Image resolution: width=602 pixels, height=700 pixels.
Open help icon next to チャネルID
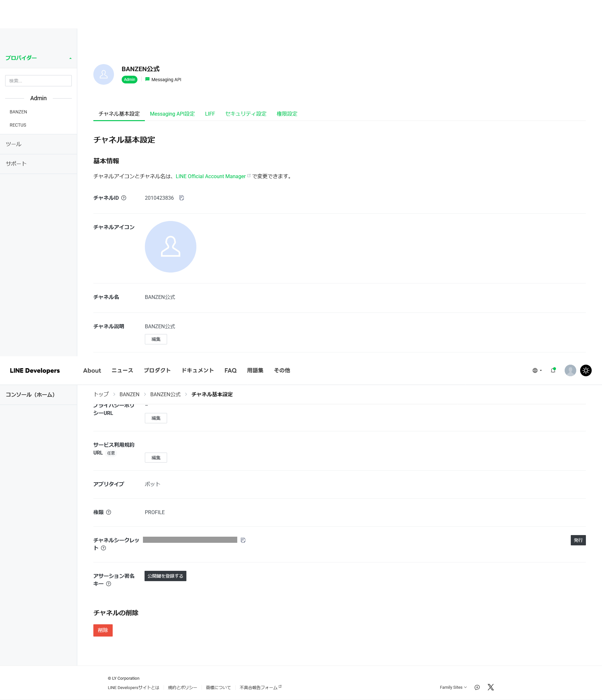[x=124, y=198]
